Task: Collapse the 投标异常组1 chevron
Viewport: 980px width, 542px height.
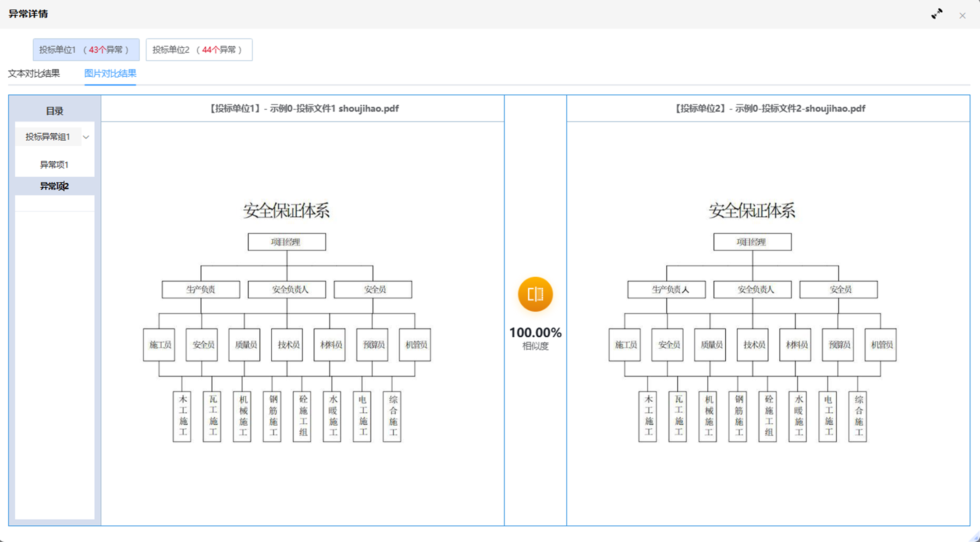Action: pos(86,137)
